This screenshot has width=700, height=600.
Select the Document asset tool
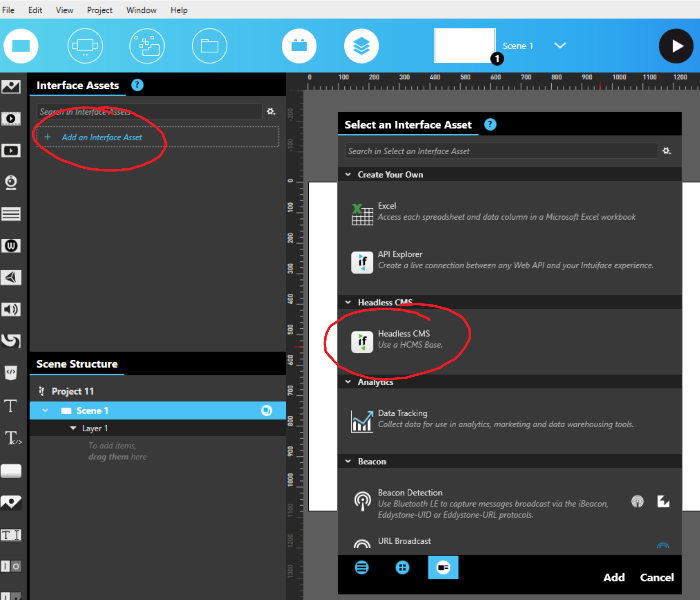coord(11,214)
